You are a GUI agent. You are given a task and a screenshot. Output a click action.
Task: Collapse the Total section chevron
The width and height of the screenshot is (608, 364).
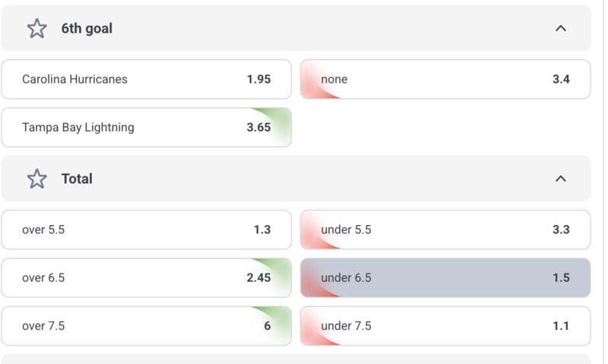(x=561, y=179)
